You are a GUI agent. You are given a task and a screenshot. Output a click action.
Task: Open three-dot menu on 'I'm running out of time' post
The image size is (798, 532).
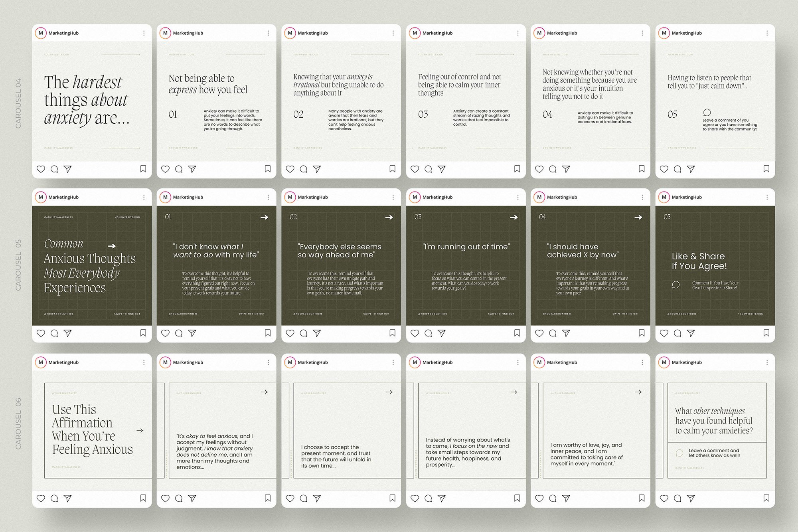pos(518,197)
